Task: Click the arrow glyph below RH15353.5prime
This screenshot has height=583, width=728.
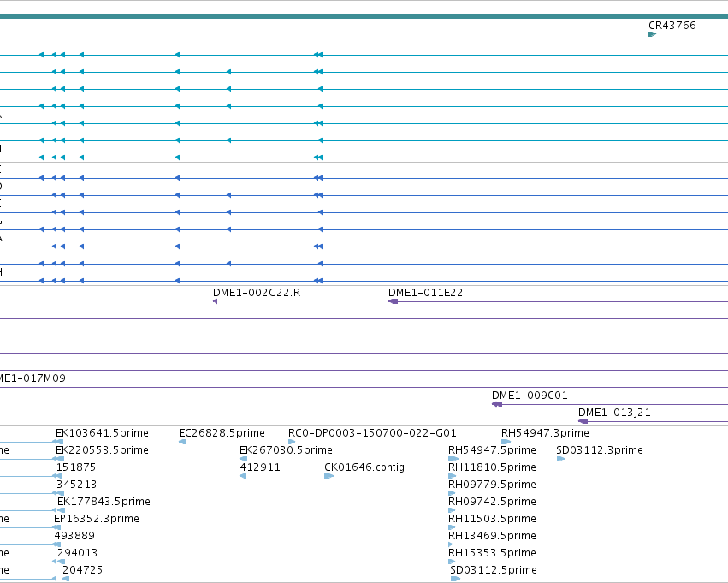Action: pos(452,562)
